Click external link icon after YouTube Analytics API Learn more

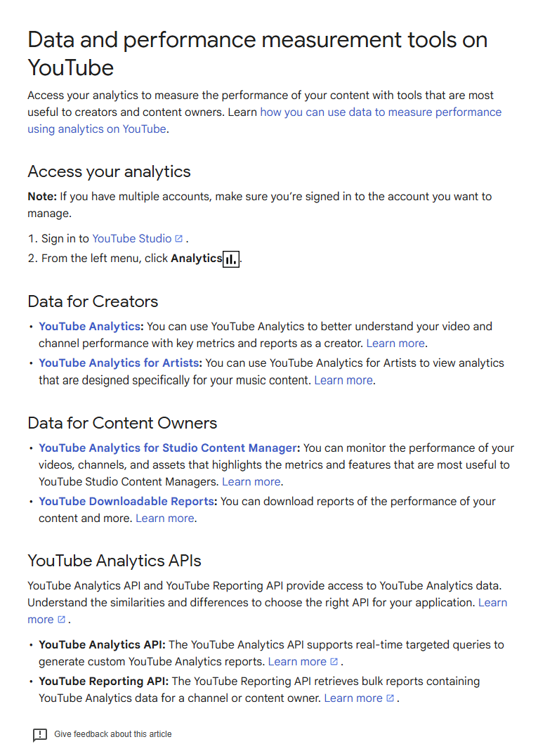pyautogui.click(x=334, y=662)
